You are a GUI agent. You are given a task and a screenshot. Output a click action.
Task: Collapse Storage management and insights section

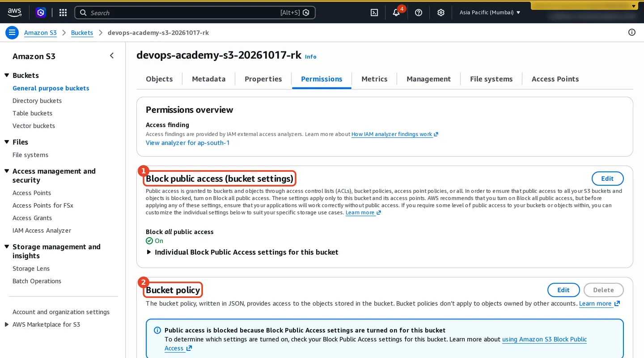7,247
